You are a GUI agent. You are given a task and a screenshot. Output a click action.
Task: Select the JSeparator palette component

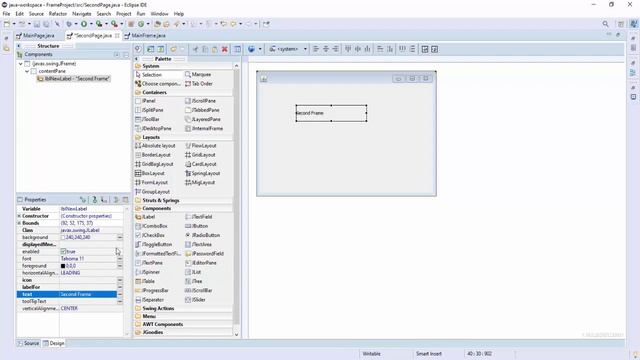(x=149, y=300)
